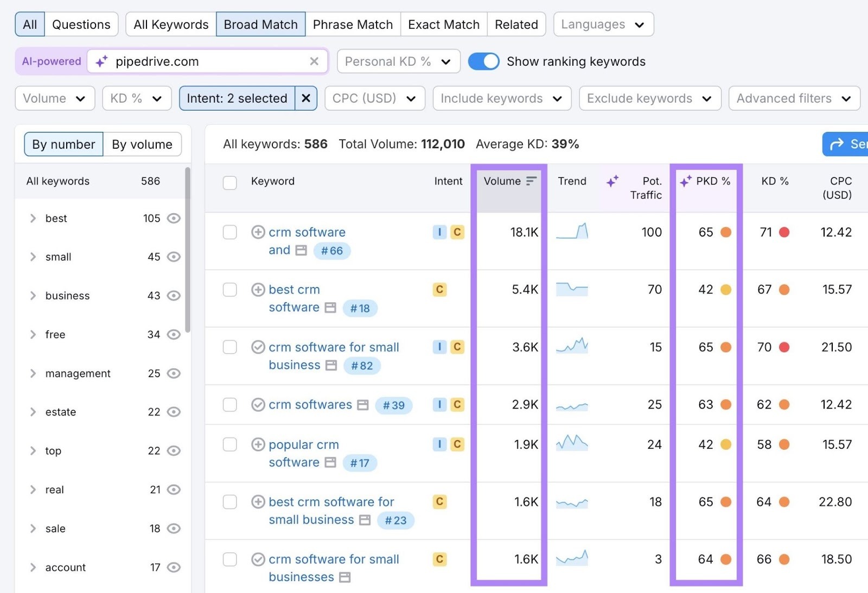
Task: Remove the Intent filter with its X icon
Action: click(306, 98)
